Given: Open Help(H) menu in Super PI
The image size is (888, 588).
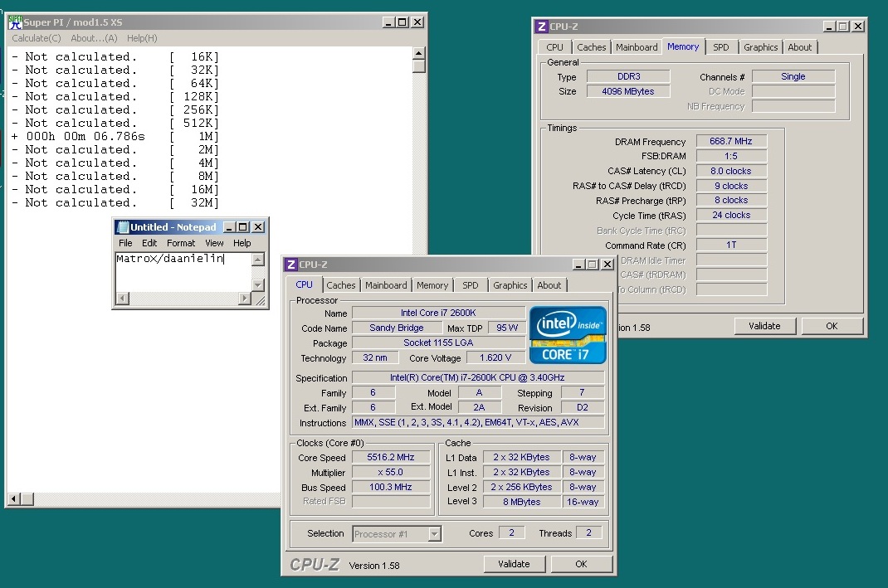Looking at the screenshot, I should (x=142, y=38).
